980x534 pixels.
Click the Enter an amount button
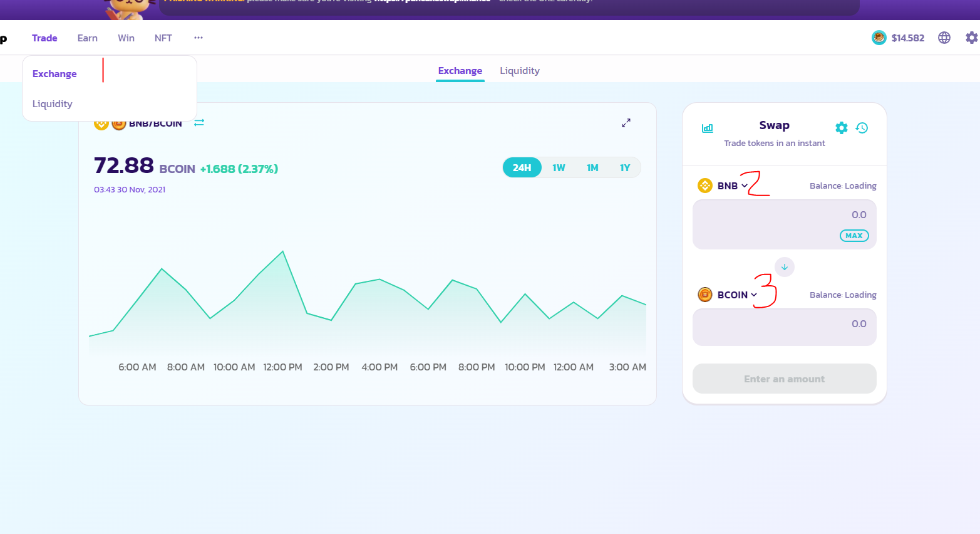(785, 379)
